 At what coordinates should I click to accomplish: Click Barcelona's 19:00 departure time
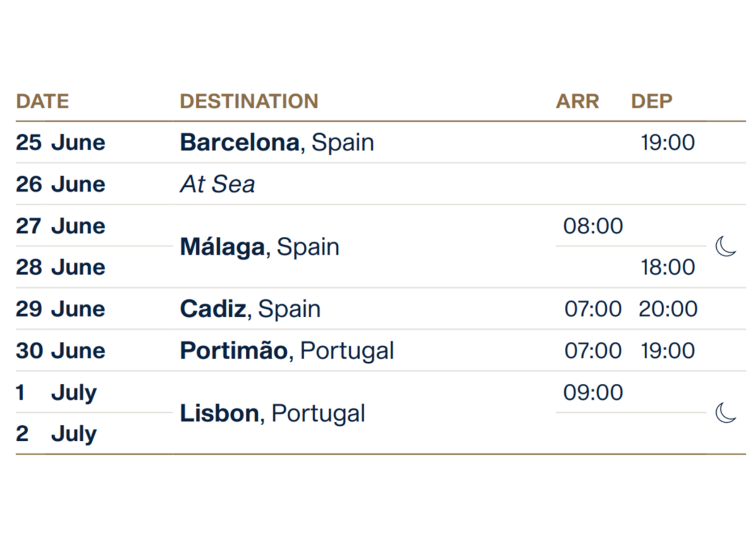click(x=668, y=142)
